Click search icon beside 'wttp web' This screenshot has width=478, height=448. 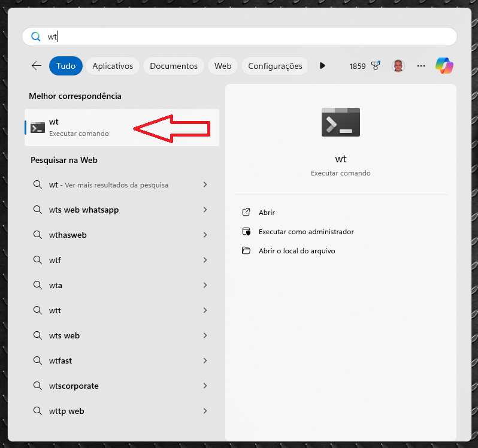(38, 411)
